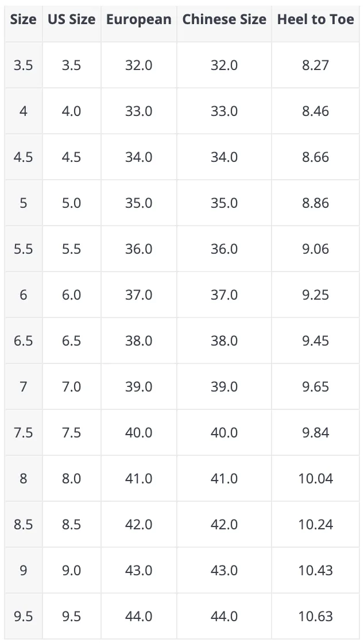Image resolution: width=364 pixels, height=643 pixels.
Task: Select heel to toe value 10.63
Action: (x=315, y=617)
